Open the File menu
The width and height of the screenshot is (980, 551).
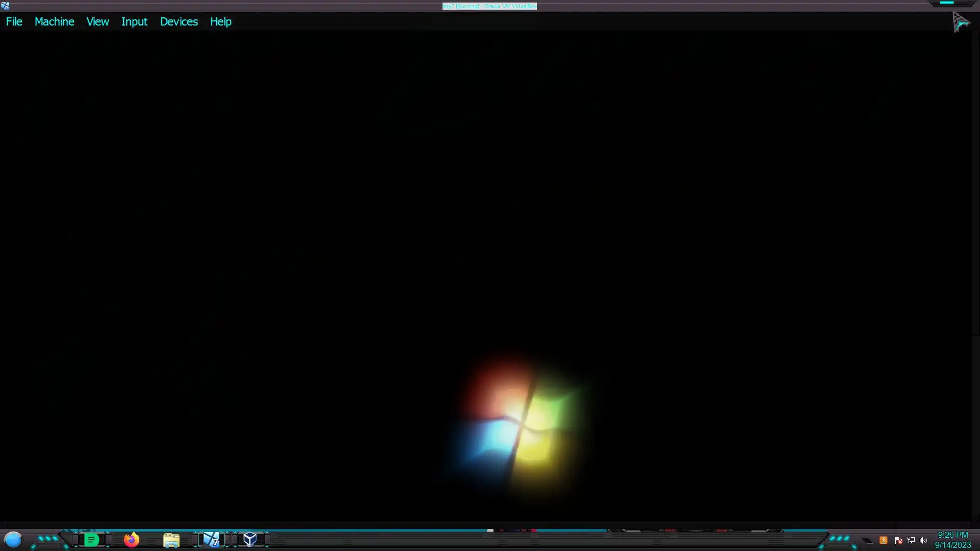14,21
